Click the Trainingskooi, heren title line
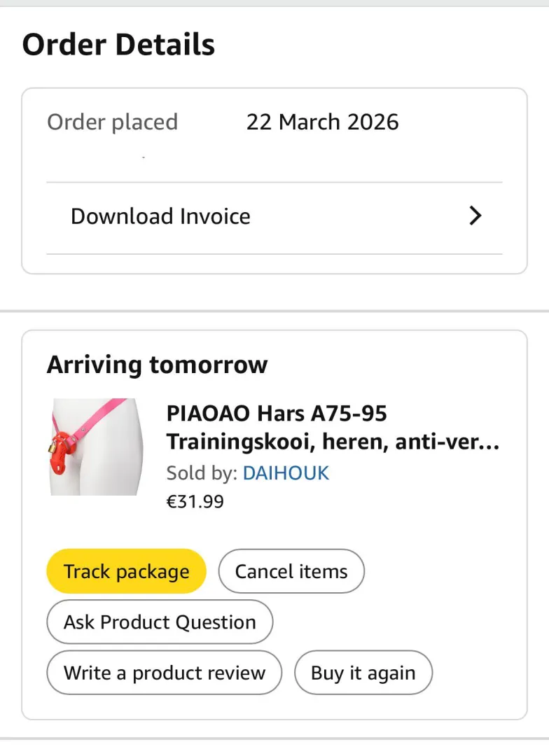The image size is (549, 756). pos(333,442)
